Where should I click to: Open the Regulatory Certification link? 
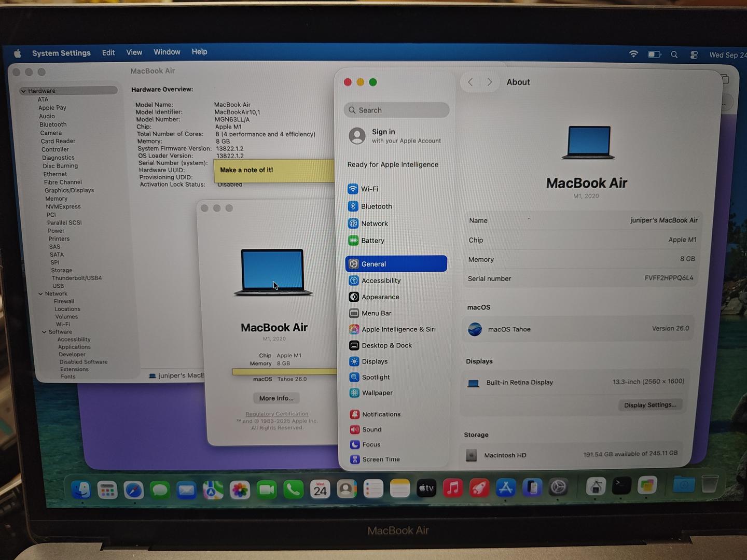pos(277,414)
